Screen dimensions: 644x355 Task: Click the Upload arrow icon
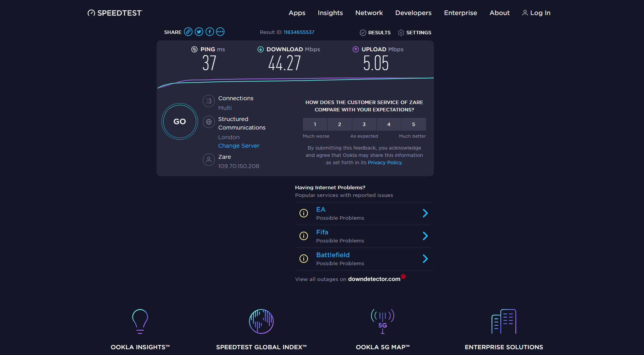(356, 49)
